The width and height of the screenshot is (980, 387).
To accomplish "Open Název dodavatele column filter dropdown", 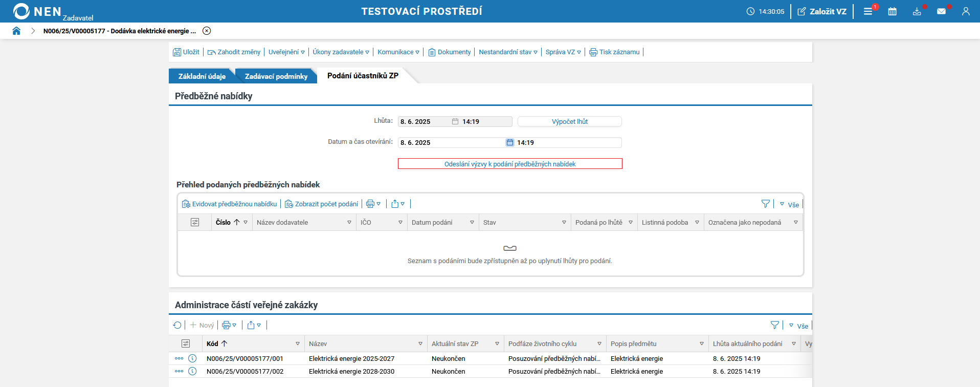I will coord(349,222).
